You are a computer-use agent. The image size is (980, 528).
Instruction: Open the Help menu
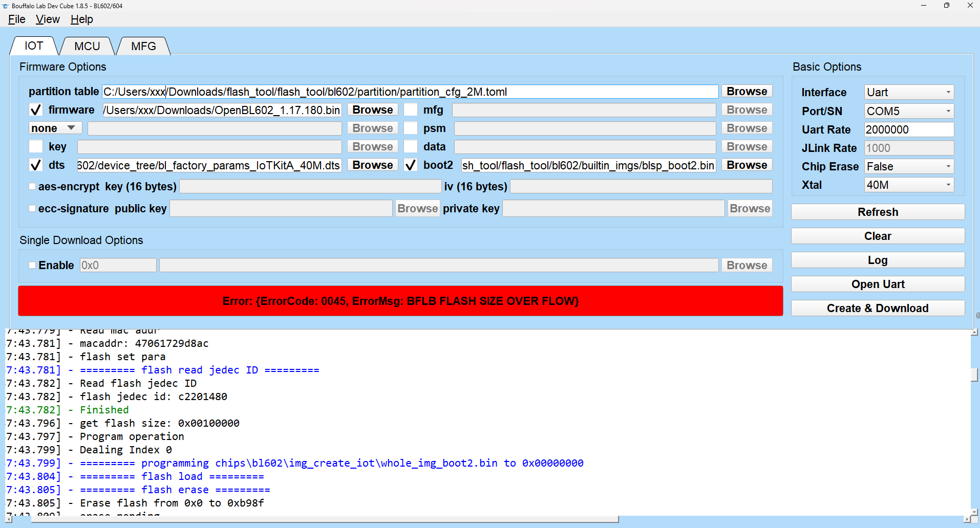pyautogui.click(x=82, y=19)
